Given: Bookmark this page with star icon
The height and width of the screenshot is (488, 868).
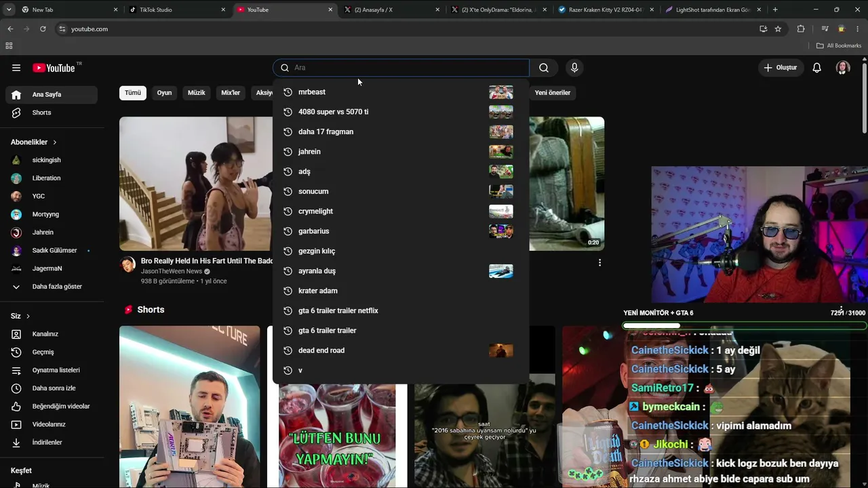Looking at the screenshot, I should 778,29.
